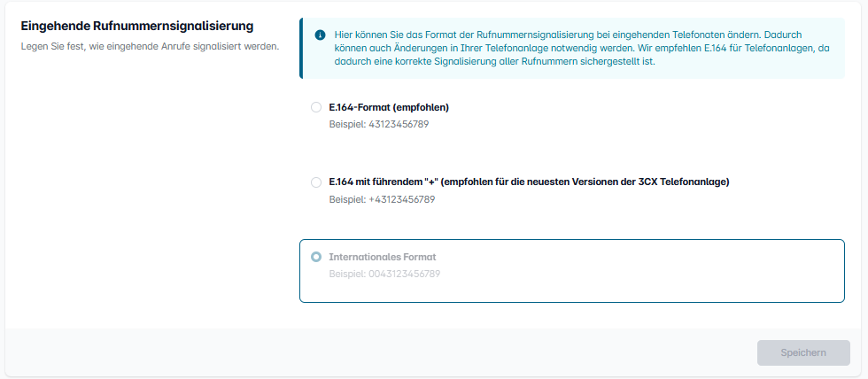Click the "E.164-Format (empfohlen)" label text

(389, 107)
